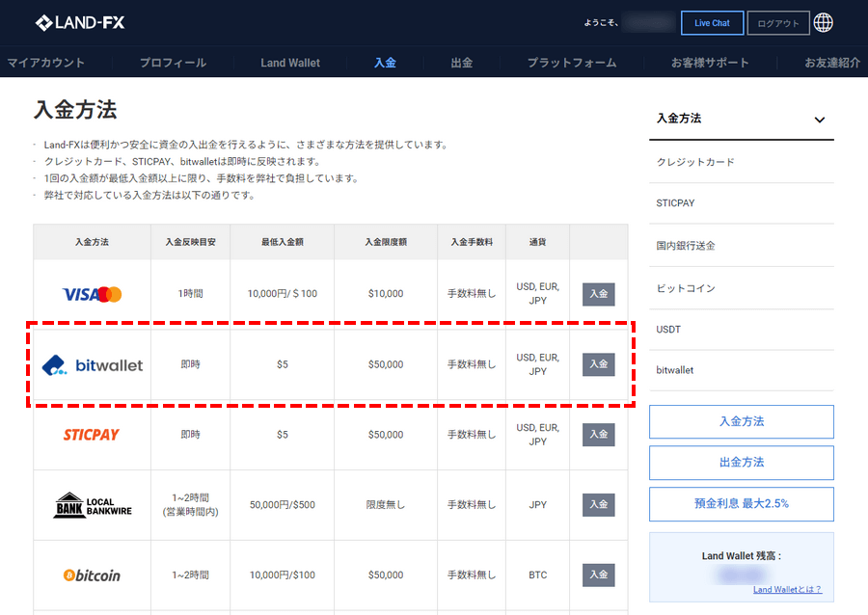Click the Land Wallet 残高 label
The width and height of the screenshot is (868, 615).
(x=742, y=556)
